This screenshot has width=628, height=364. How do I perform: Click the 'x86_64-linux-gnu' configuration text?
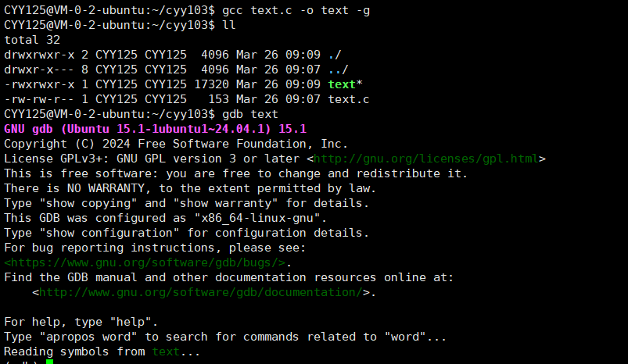pyautogui.click(x=257, y=219)
